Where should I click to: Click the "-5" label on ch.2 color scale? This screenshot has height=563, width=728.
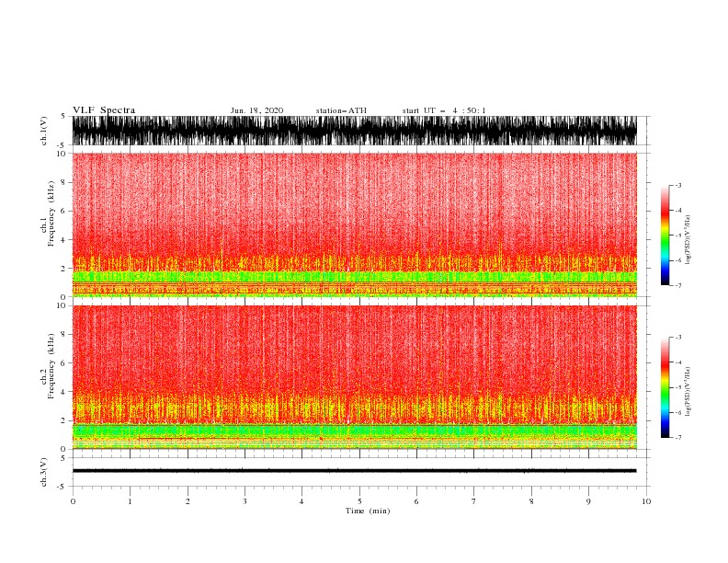coord(677,387)
